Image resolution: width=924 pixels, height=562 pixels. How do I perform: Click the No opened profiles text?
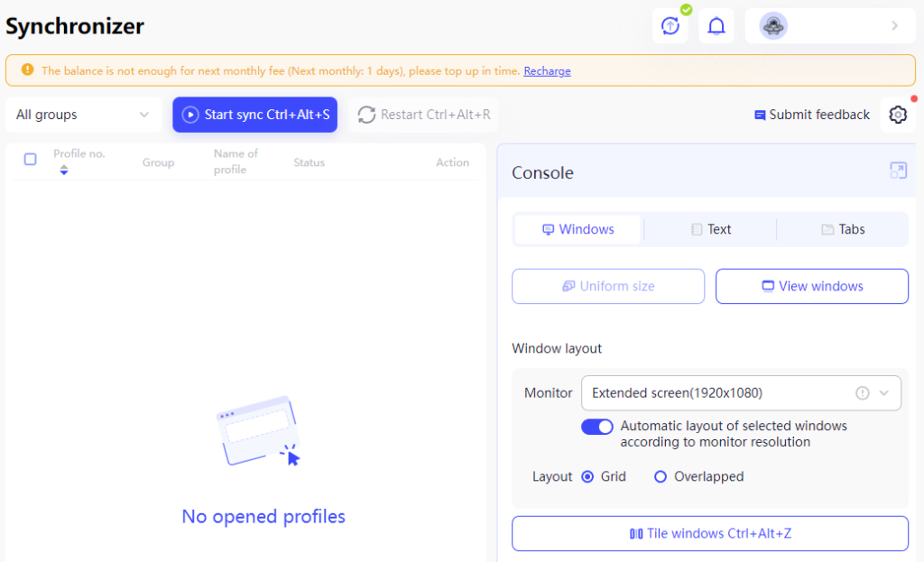coord(263,517)
